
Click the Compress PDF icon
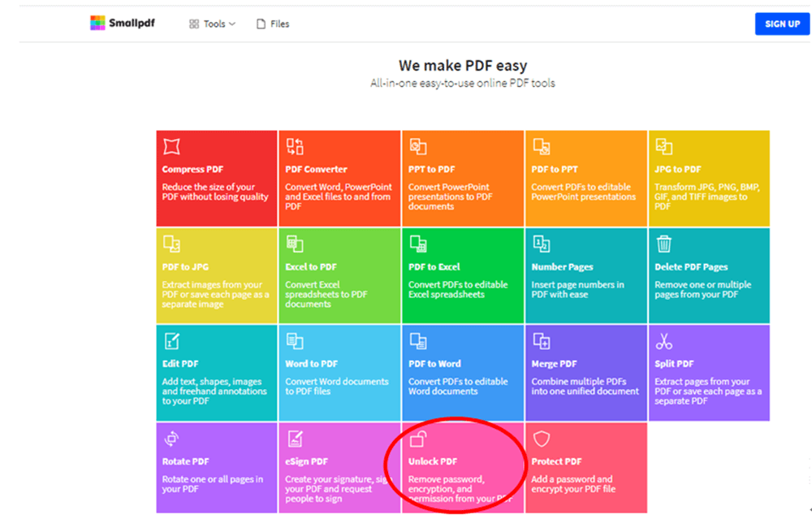[171, 147]
